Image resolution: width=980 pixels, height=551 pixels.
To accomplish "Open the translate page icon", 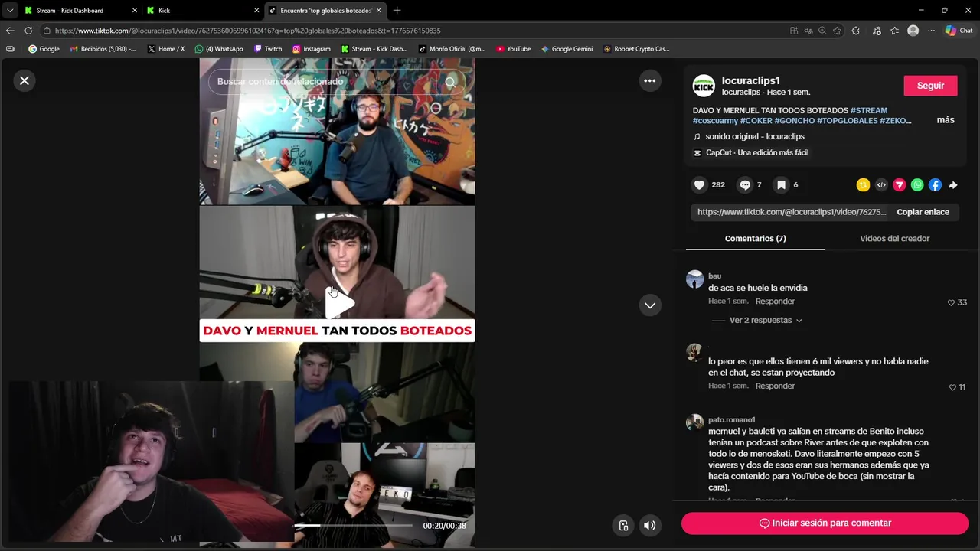I will pyautogui.click(x=808, y=31).
